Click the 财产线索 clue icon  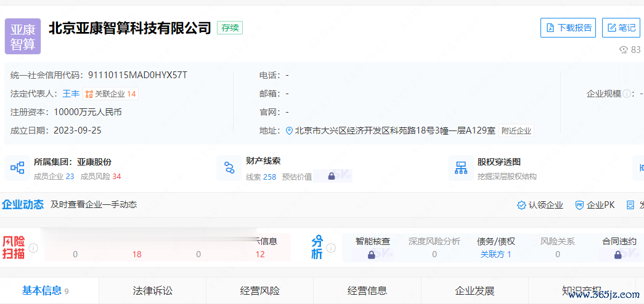coord(229,167)
